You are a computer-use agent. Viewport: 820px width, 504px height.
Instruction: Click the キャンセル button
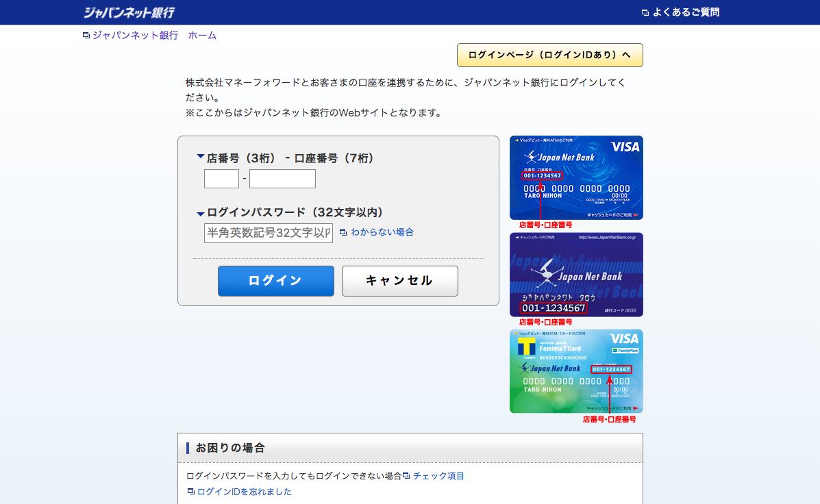point(400,281)
